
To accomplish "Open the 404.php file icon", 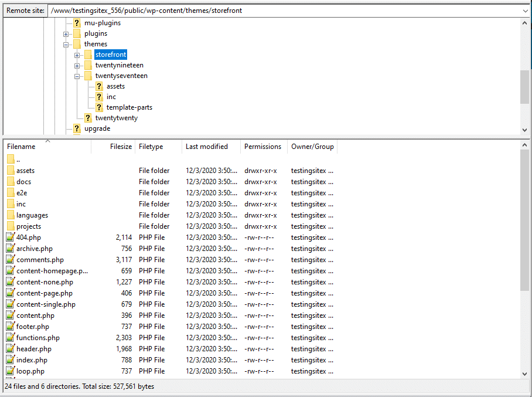I will pos(11,237).
